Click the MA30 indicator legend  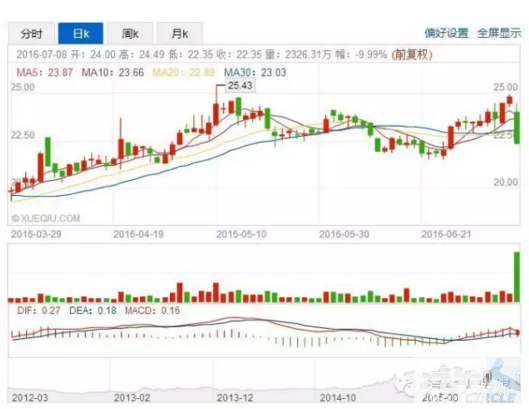255,73
